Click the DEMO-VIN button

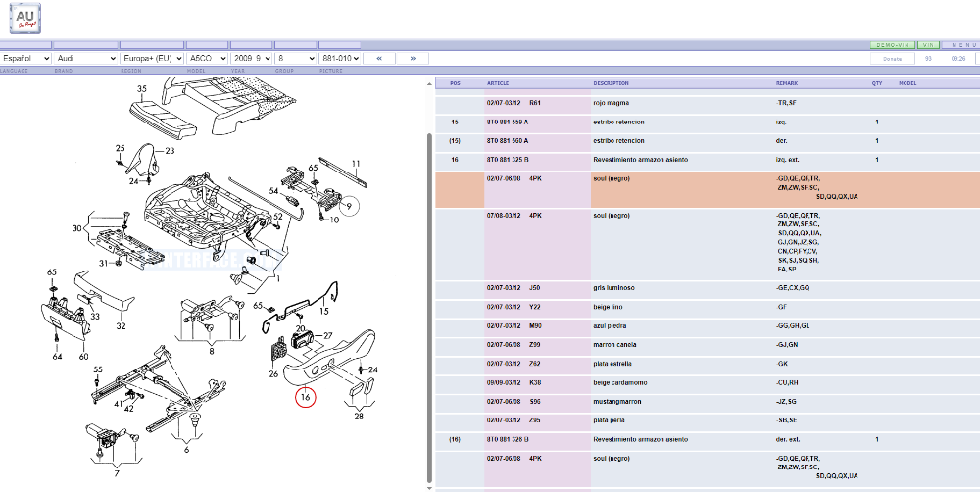pyautogui.click(x=893, y=45)
